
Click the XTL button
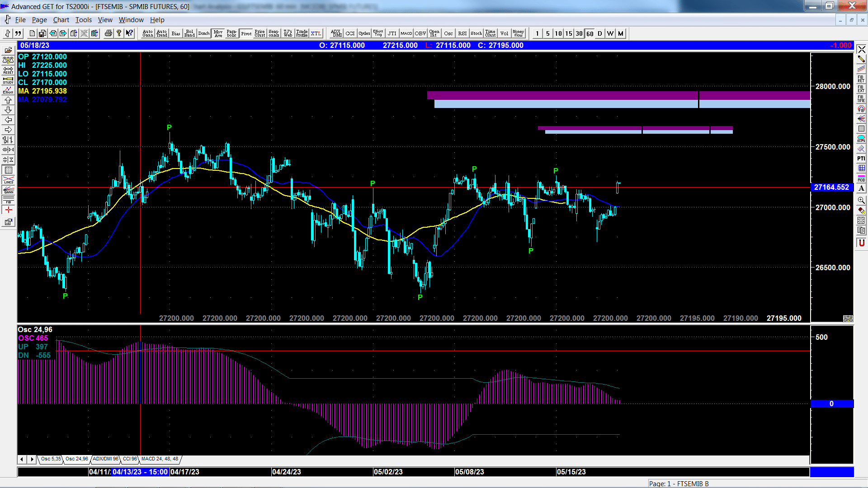(316, 33)
